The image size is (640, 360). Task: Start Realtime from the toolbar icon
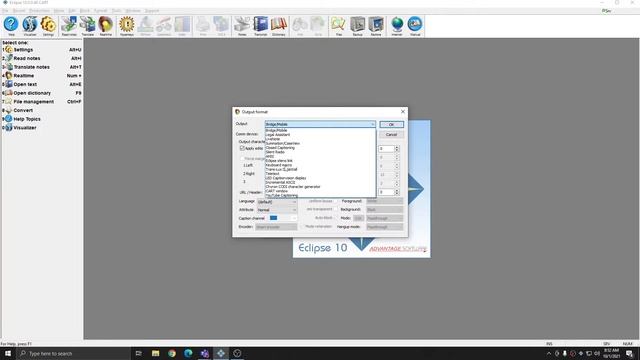click(106, 26)
